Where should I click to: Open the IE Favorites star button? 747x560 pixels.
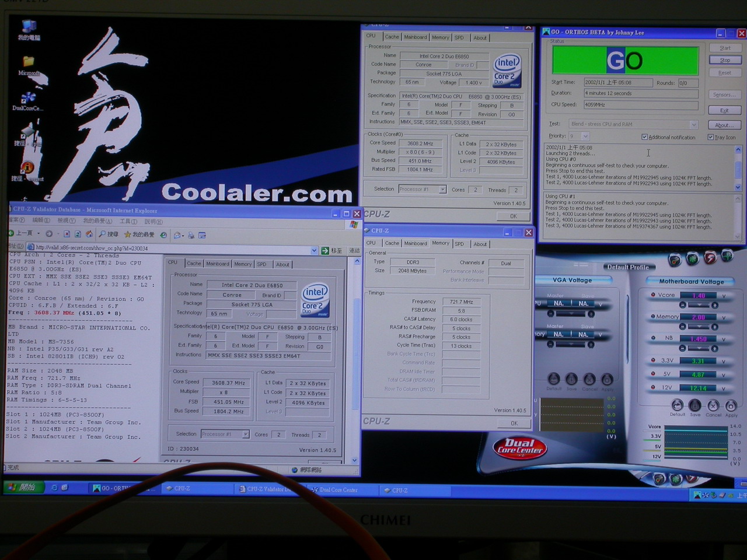point(139,234)
